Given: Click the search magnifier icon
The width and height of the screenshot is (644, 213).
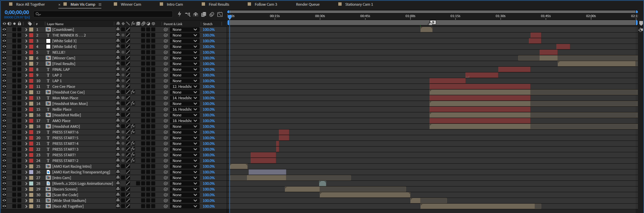Looking at the screenshot, I should coord(38,14).
